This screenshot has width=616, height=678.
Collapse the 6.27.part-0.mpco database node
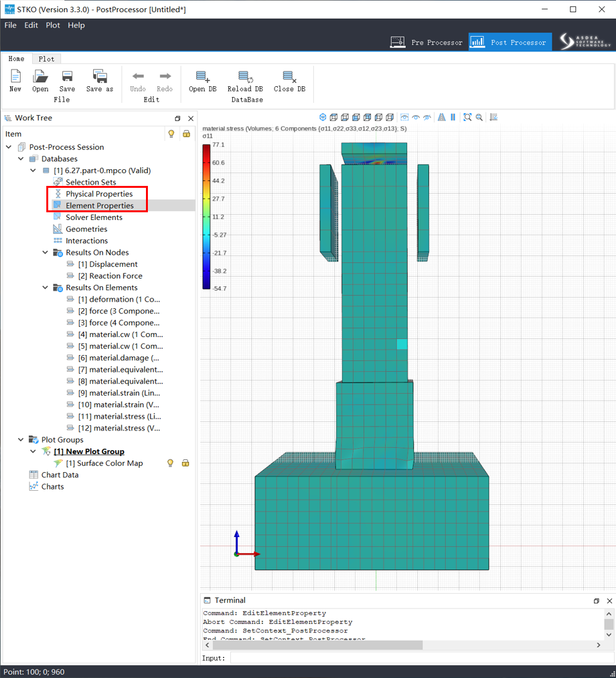coord(33,170)
